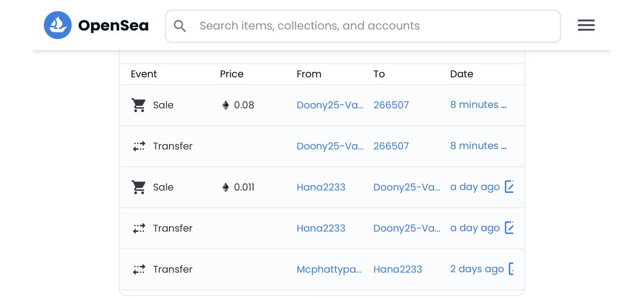Open the Doony25-Va seller link on the 0.08 sale
Image resolution: width=644 pixels, height=298 pixels.
pos(330,105)
